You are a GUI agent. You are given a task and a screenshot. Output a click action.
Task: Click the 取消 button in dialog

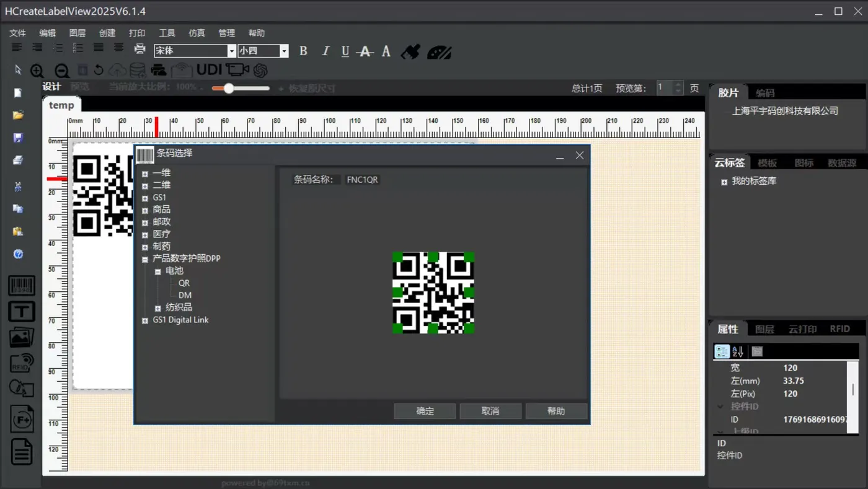pos(490,411)
